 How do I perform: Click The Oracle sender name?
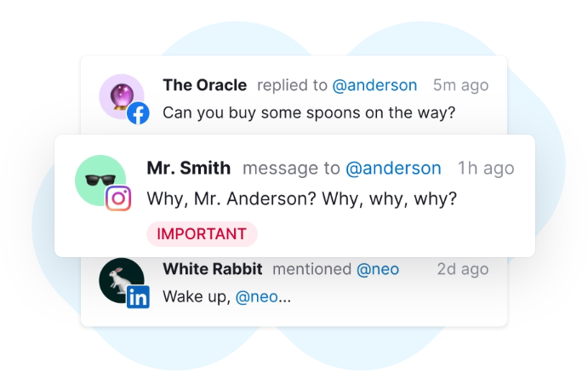(x=205, y=85)
